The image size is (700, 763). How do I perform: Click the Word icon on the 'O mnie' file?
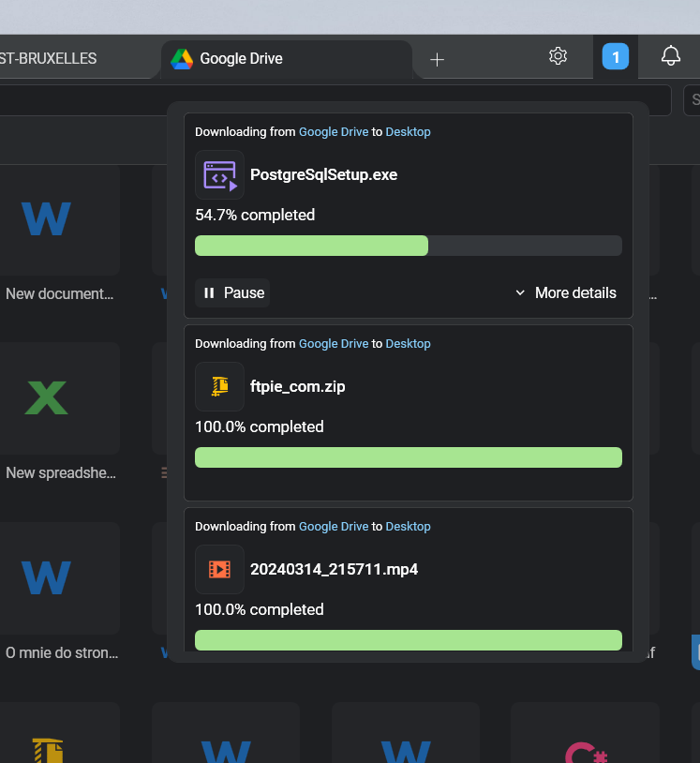click(x=45, y=578)
